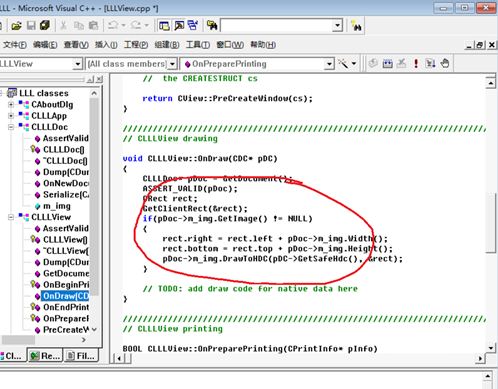Click the Search binoculars icon right of combo
The image size is (498, 389).
point(356,26)
